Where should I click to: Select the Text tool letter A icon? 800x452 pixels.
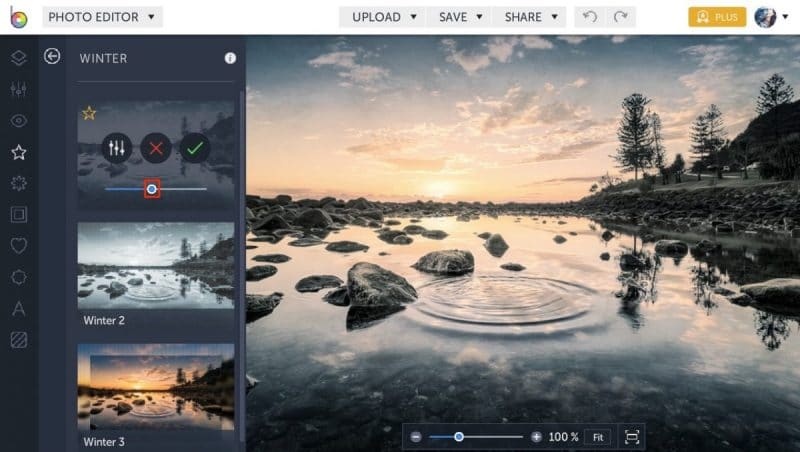pyautogui.click(x=18, y=309)
